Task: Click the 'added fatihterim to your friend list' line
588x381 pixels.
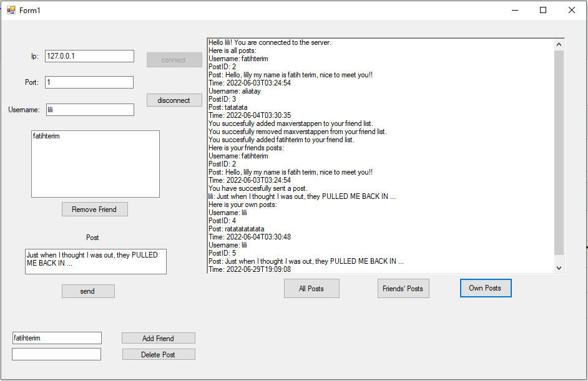Action: pos(282,140)
